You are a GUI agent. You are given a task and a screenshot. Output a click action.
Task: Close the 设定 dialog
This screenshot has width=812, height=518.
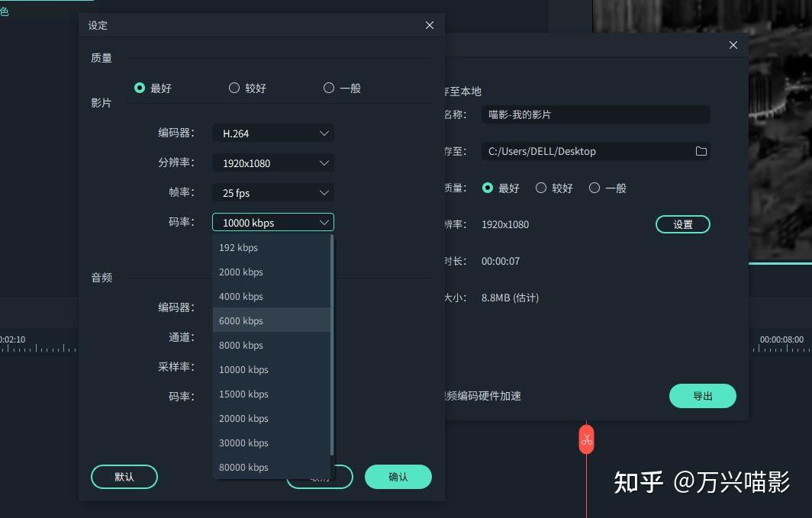[x=430, y=25]
